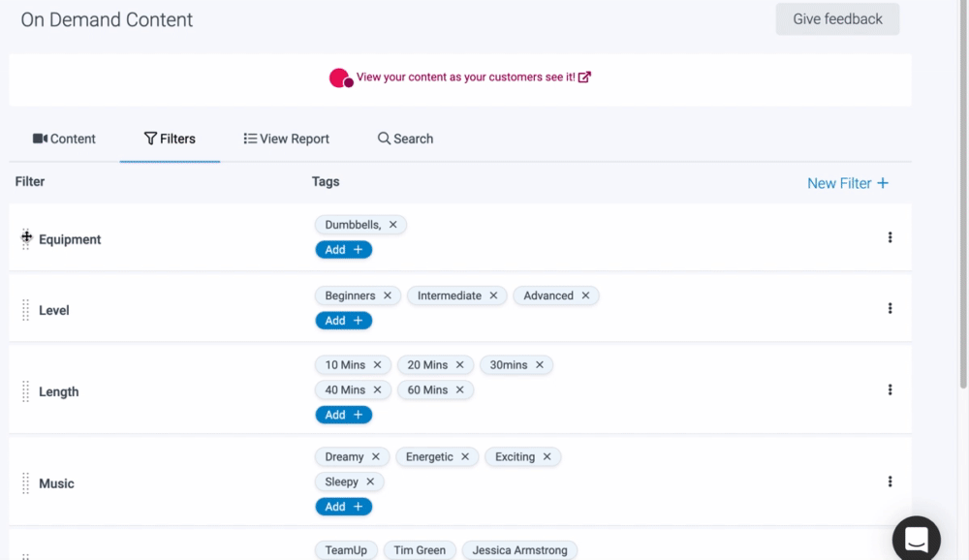Image resolution: width=969 pixels, height=560 pixels.
Task: Click the Music row drag handle
Action: click(x=26, y=483)
